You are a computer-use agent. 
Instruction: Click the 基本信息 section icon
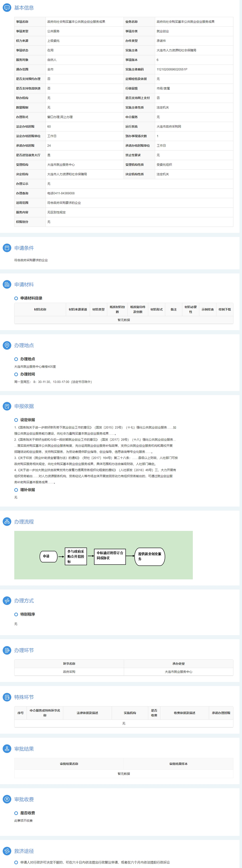(7, 7)
